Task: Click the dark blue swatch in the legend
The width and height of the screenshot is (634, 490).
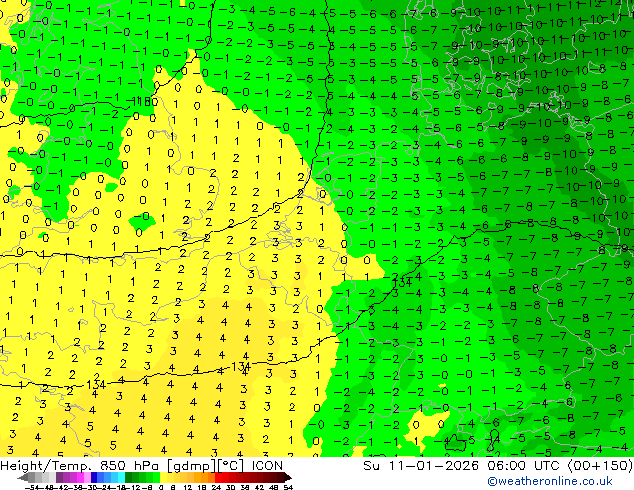Action: (94, 478)
